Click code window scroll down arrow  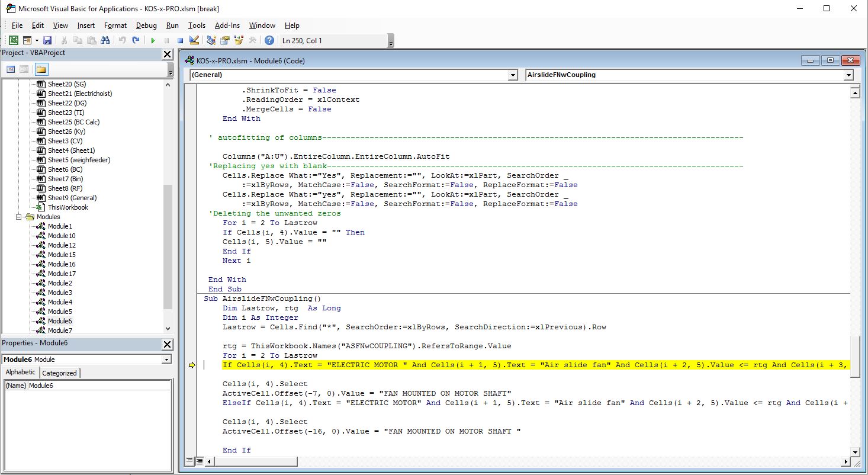pyautogui.click(x=854, y=452)
